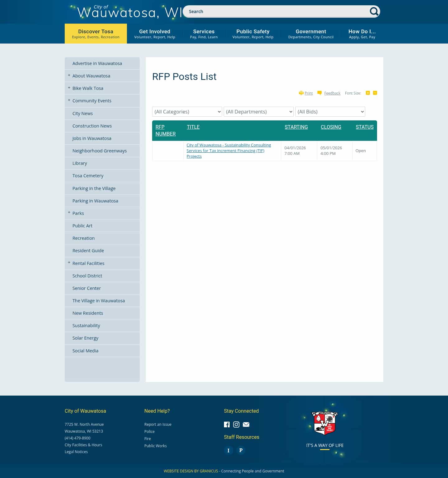Click the search magnifier icon
The height and width of the screenshot is (478, 448).
[374, 12]
